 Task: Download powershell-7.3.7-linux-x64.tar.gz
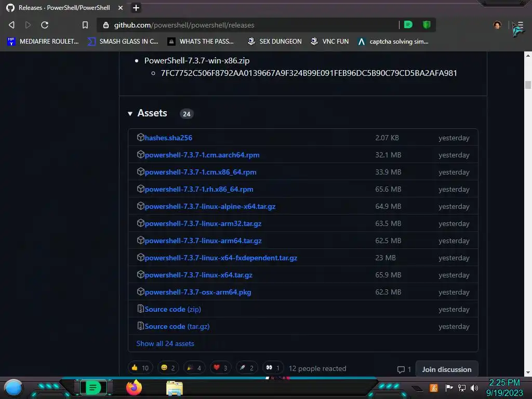point(198,275)
